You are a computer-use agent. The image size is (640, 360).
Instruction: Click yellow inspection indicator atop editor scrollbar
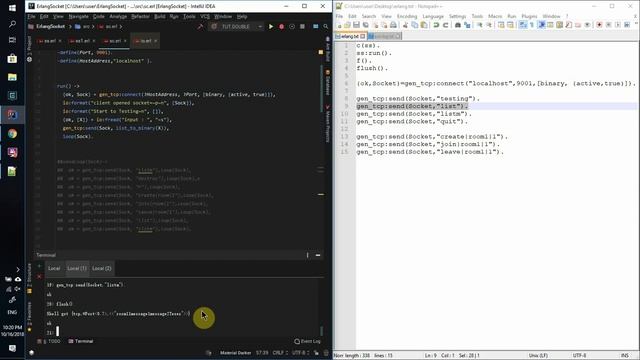[x=321, y=52]
